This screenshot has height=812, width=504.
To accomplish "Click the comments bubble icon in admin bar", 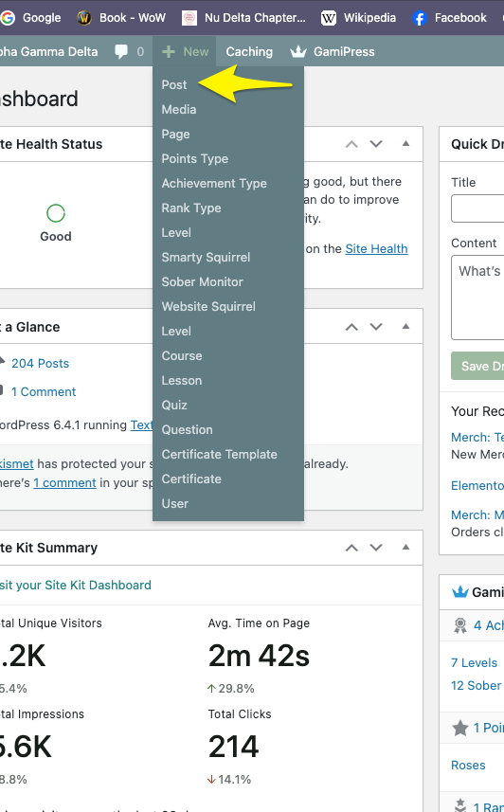I will point(121,52).
